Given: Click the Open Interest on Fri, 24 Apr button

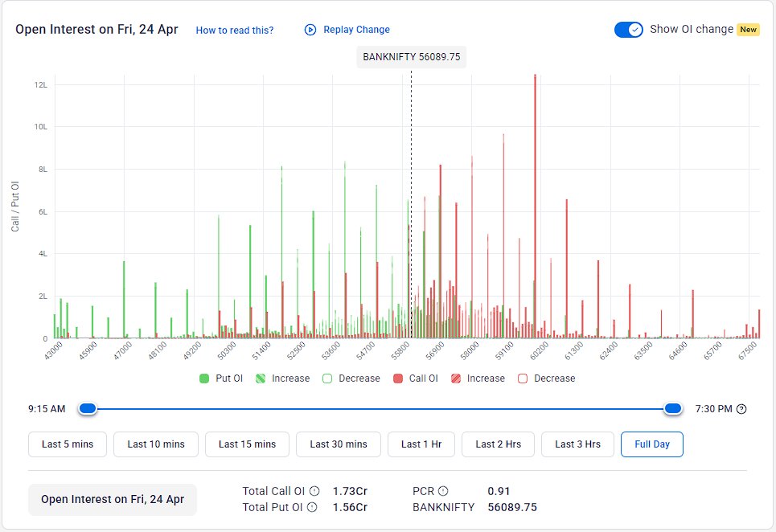Looking at the screenshot, I should [113, 499].
